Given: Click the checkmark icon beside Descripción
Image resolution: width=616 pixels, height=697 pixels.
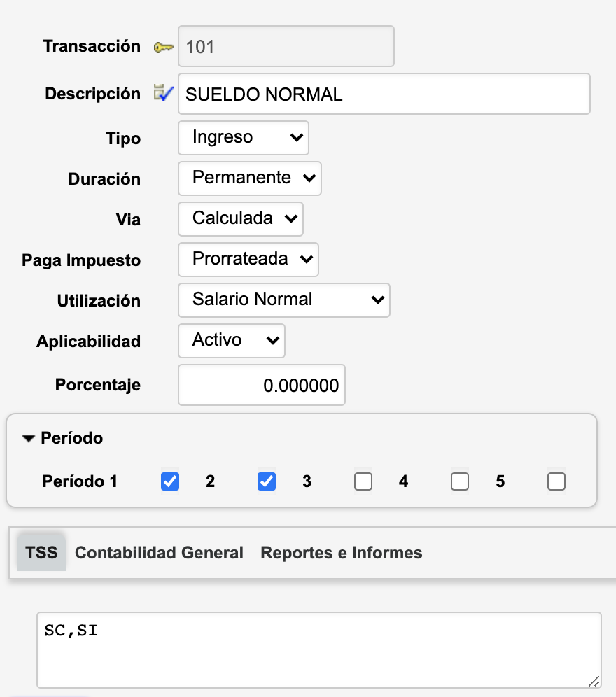Looking at the screenshot, I should (x=163, y=93).
